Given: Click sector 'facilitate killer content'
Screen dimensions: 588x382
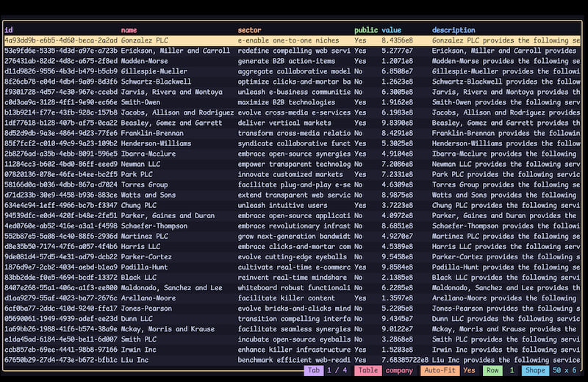Looking at the screenshot, I should [x=287, y=298].
